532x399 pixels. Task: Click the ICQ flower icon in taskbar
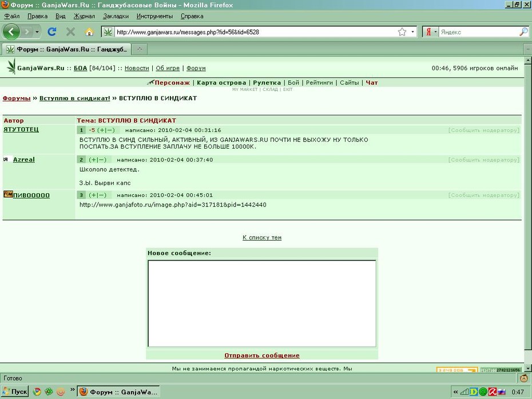coord(49,392)
